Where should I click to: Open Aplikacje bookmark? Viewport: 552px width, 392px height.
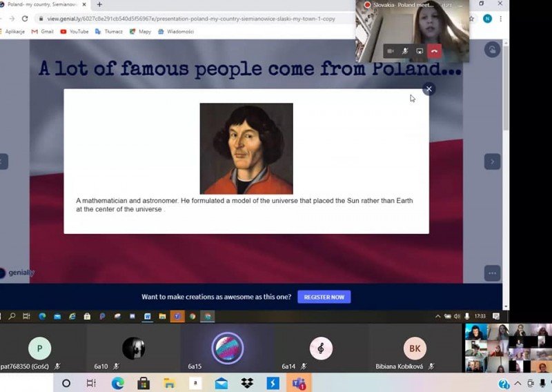[x=12, y=31]
